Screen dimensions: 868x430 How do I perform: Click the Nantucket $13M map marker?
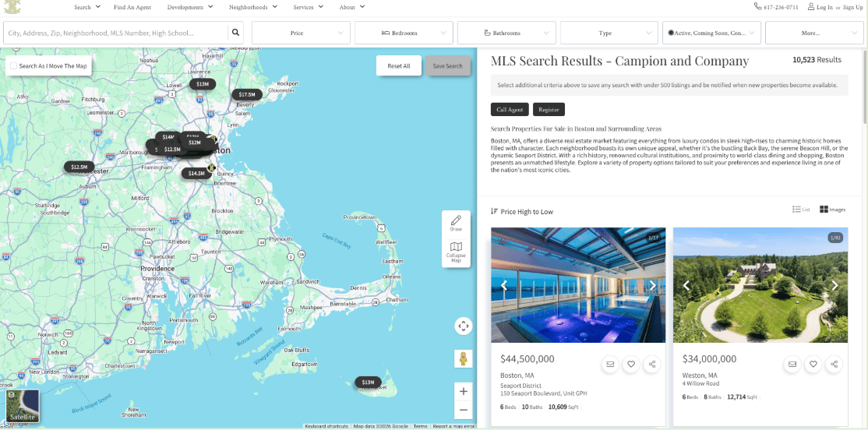368,382
